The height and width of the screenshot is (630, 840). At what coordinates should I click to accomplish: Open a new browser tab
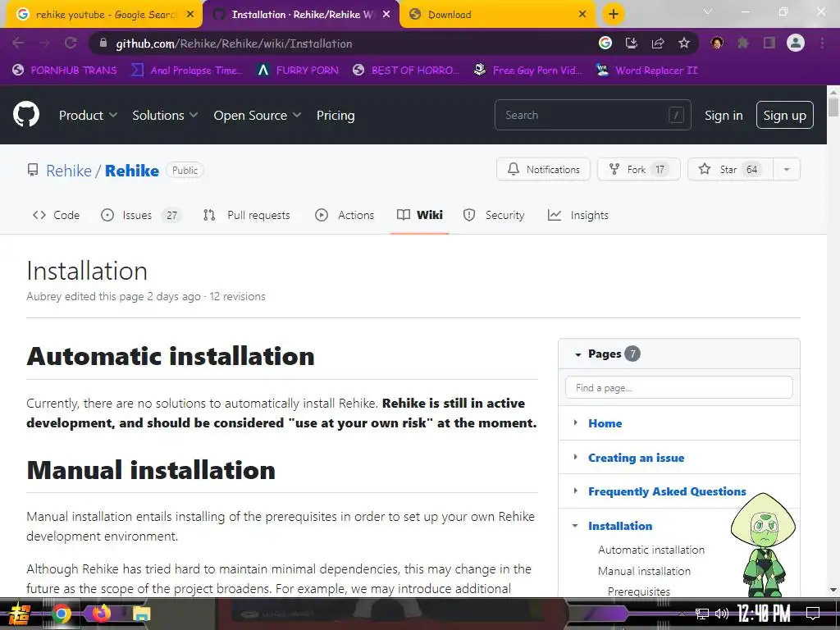[x=614, y=14]
